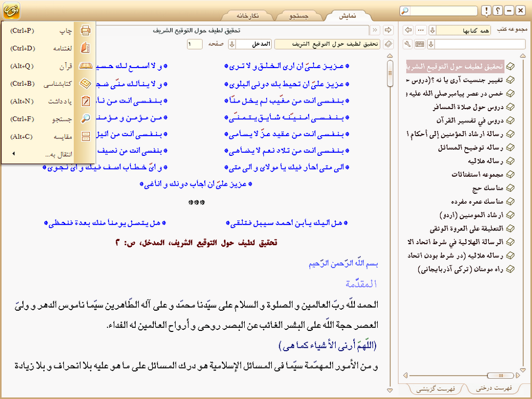Open the on-screen keyboard icon

pyautogui.click(x=420, y=44)
